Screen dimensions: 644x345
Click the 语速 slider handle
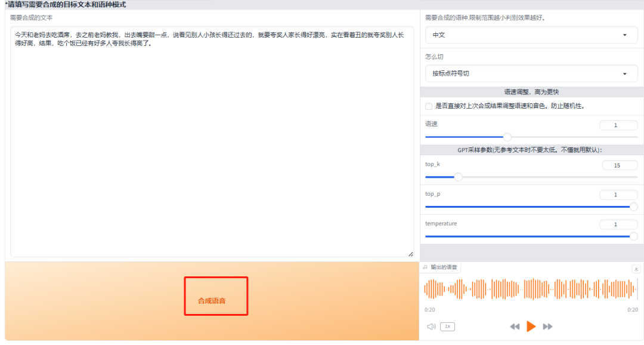[507, 137]
